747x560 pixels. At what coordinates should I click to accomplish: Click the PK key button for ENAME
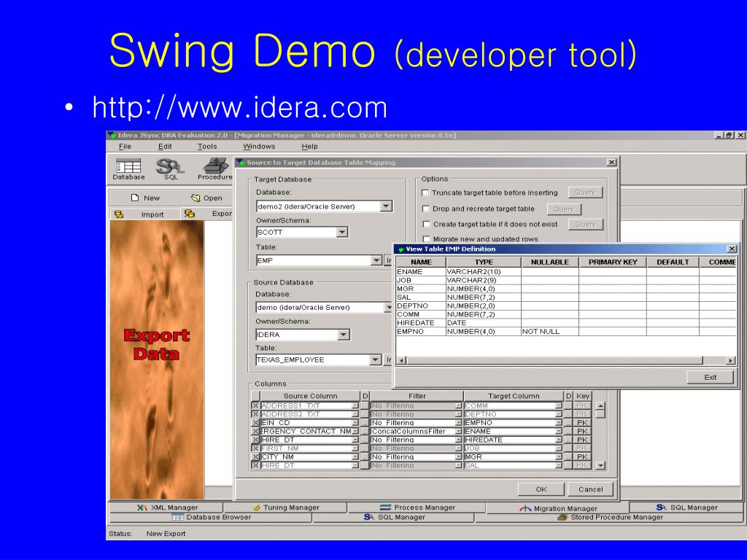(x=581, y=432)
